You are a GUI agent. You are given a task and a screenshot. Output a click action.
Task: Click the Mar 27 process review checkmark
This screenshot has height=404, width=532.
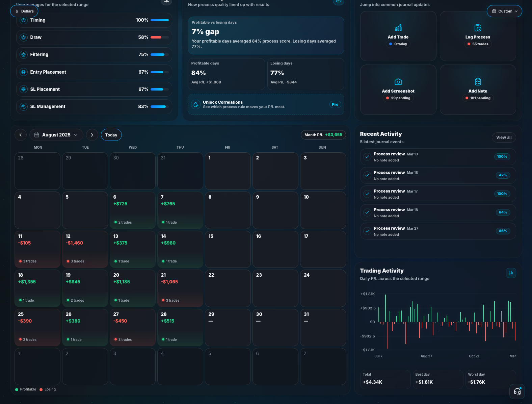[x=367, y=231]
